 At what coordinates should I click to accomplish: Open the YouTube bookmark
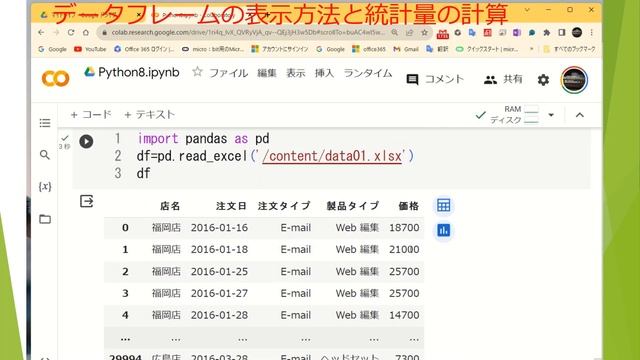pos(90,49)
